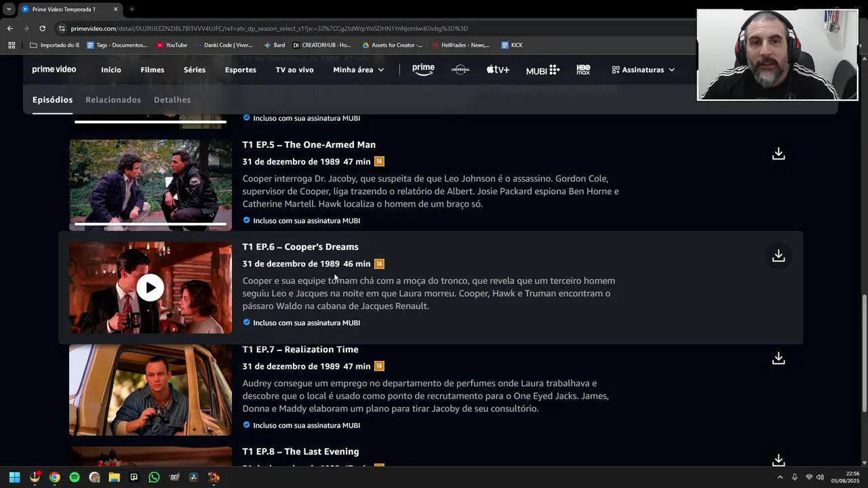
Task: Open T1 EP.6 – Cooper's Dreams title
Action: pyautogui.click(x=300, y=247)
